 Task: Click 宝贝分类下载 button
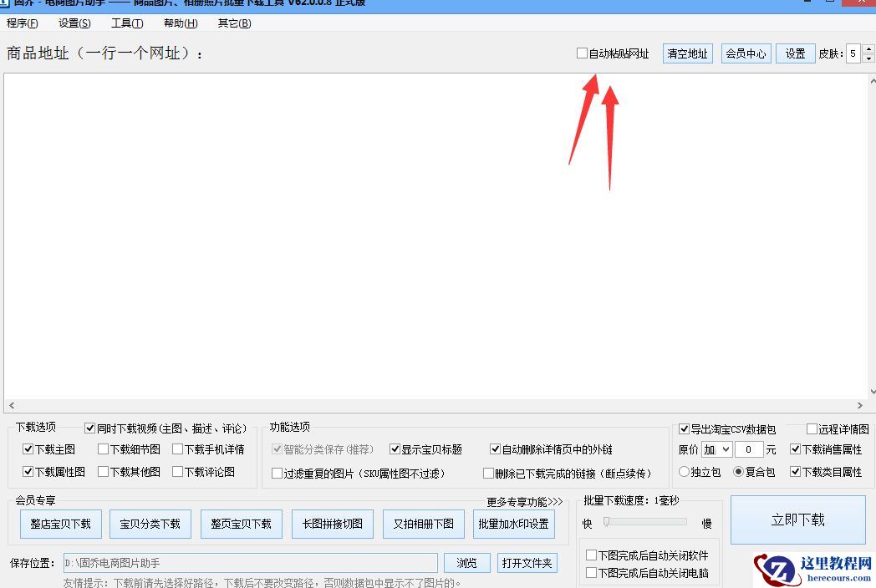(x=150, y=524)
